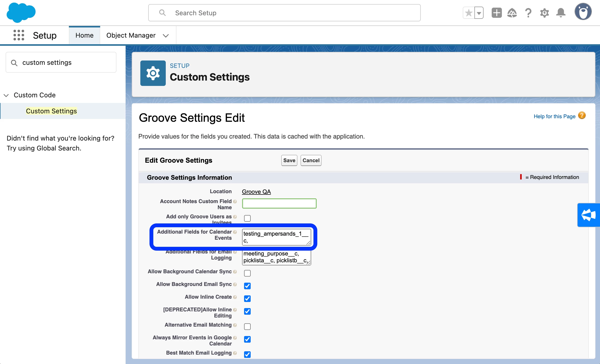The image size is (600, 364).
Task: Click help icon for Additional Fields for Calendar Events
Action: pyautogui.click(x=235, y=232)
